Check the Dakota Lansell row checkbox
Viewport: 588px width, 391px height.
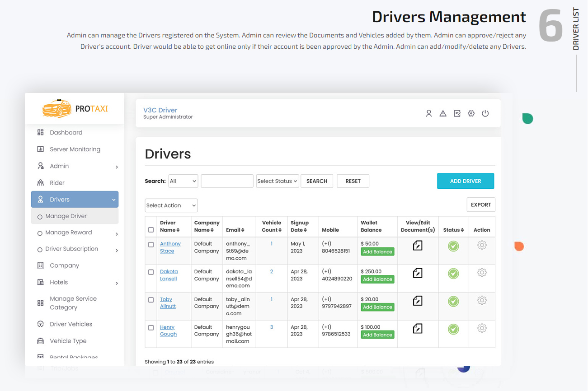click(x=151, y=272)
